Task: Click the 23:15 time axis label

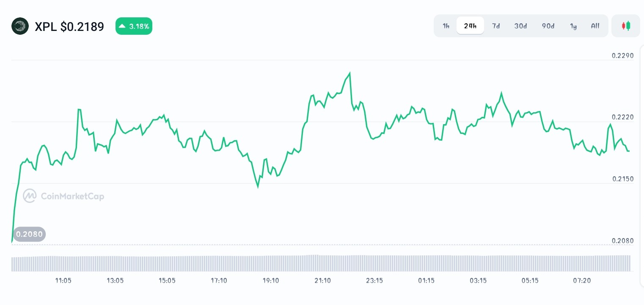Action: pos(374,280)
